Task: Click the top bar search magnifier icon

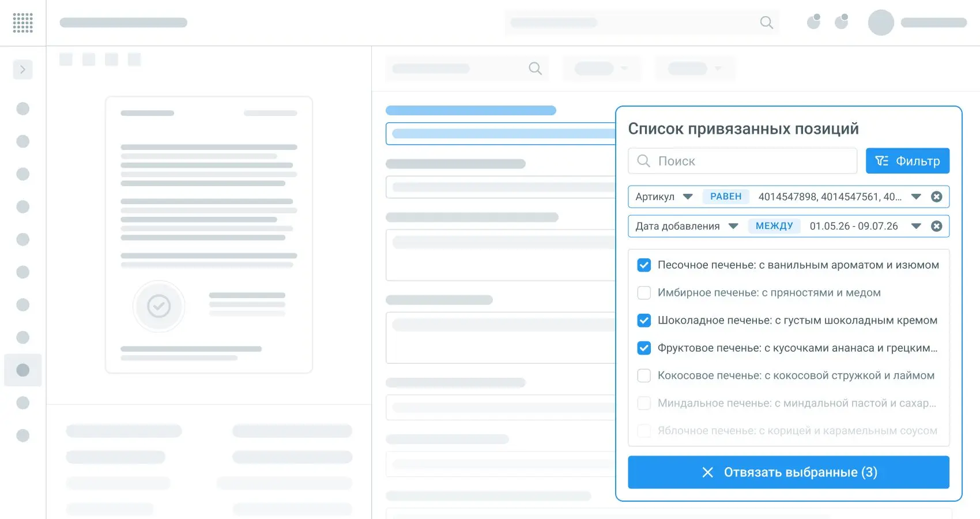Action: 767,22
